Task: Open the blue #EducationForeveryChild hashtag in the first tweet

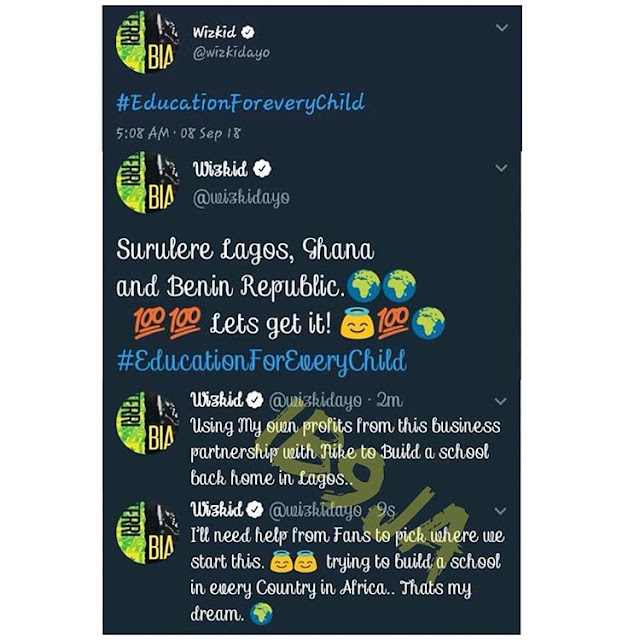Action: coord(240,102)
